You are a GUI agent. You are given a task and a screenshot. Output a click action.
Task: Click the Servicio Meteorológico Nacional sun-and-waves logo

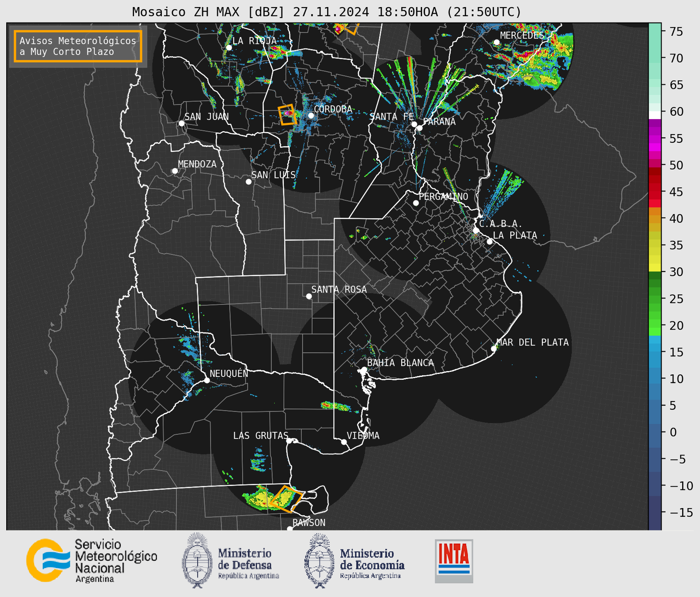click(x=48, y=560)
